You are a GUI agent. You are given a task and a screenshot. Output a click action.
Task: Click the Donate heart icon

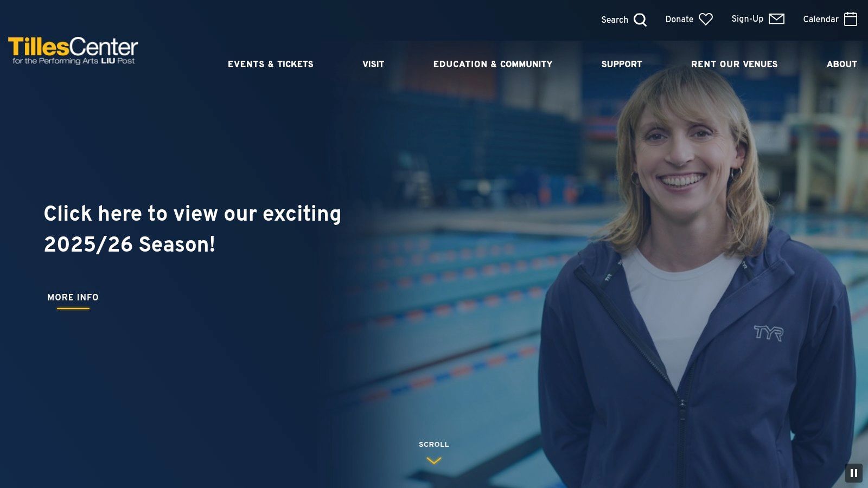click(x=706, y=20)
